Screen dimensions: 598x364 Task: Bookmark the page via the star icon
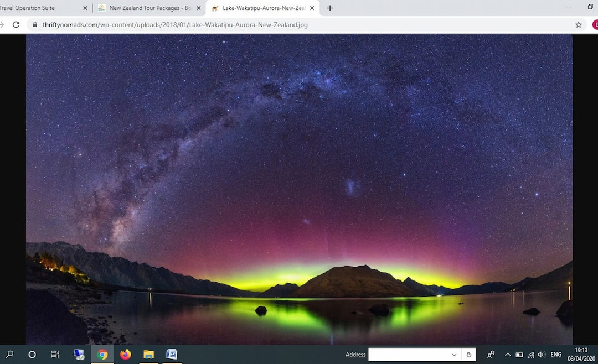point(578,25)
